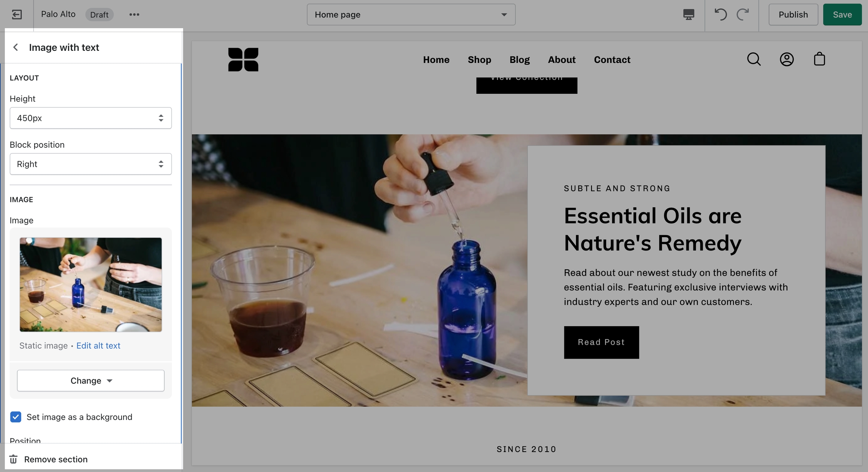The image size is (868, 472).
Task: Open the Shop navigation item
Action: click(x=479, y=60)
